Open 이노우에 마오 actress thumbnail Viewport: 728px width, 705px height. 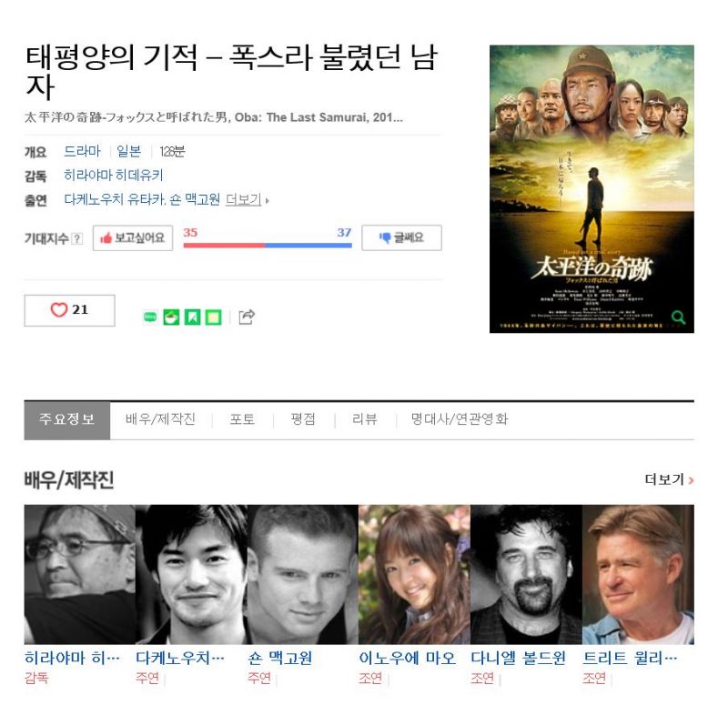[414, 574]
